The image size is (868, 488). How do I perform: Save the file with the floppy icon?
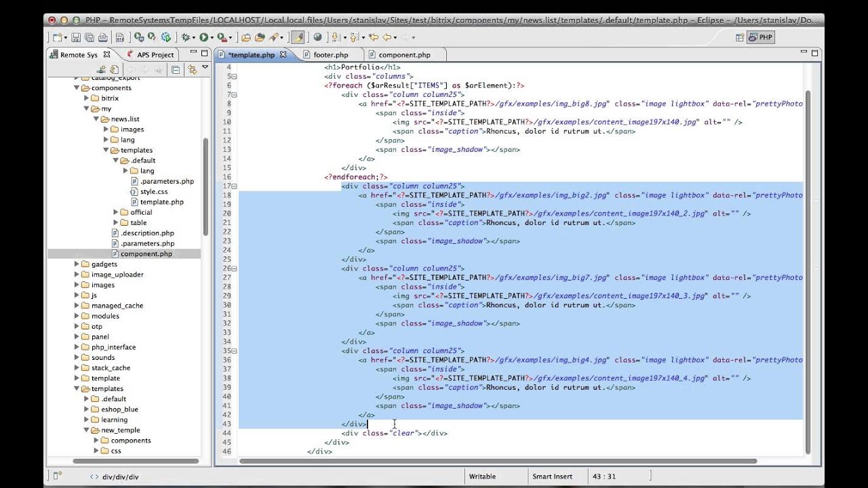tap(75, 37)
